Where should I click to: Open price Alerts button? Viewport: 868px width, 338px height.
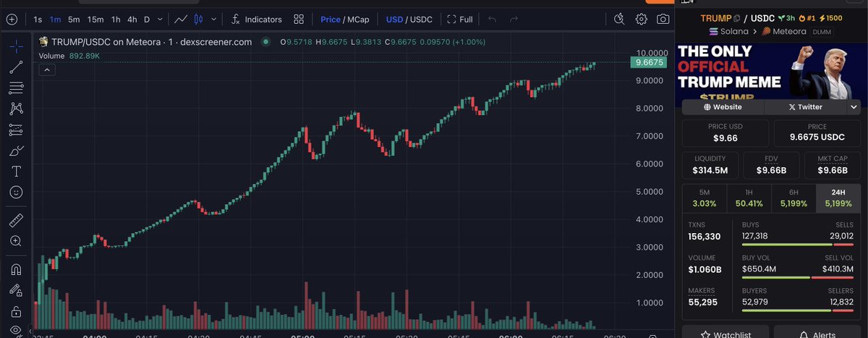pos(817,332)
